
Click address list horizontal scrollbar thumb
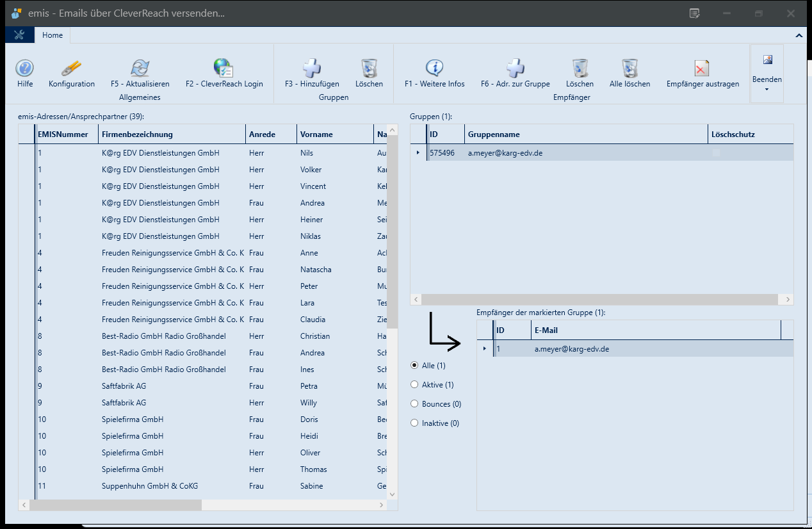coord(115,505)
